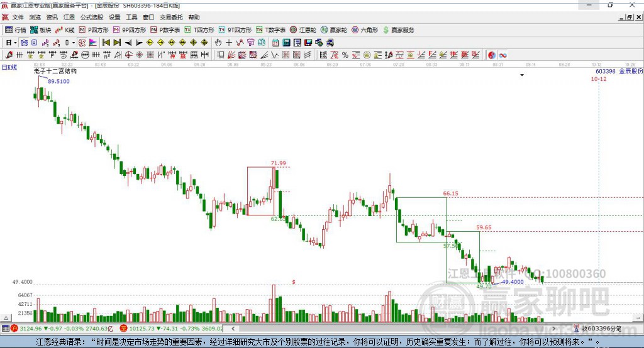Viewport: 644px width, 348px height.
Task: Select the hand pan tool
Action: click(x=218, y=43)
